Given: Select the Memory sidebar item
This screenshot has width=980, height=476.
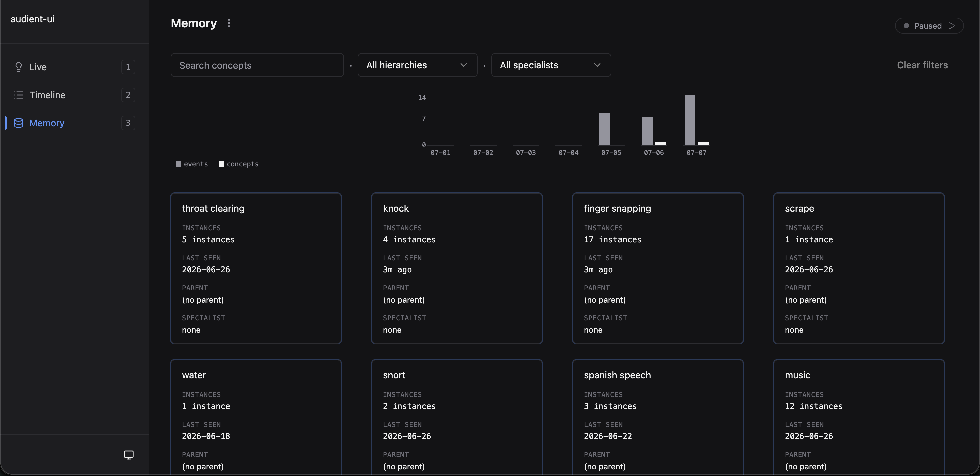Looking at the screenshot, I should coord(74,123).
